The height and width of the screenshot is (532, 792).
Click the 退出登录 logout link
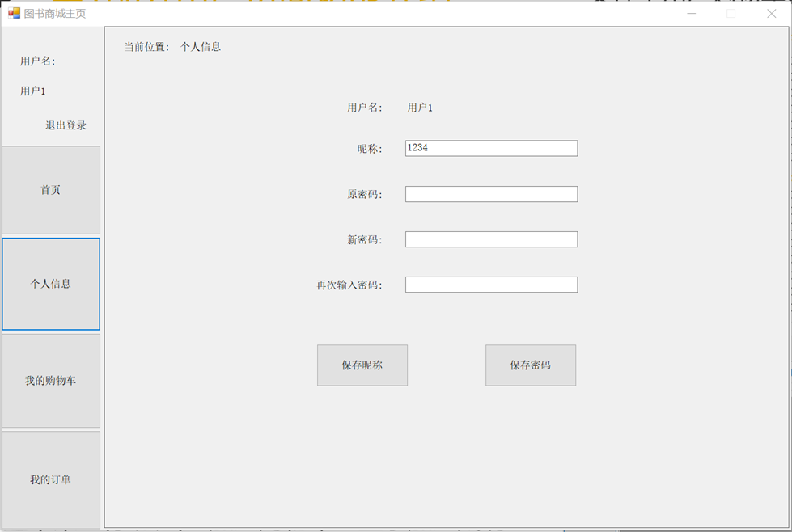[x=66, y=125]
